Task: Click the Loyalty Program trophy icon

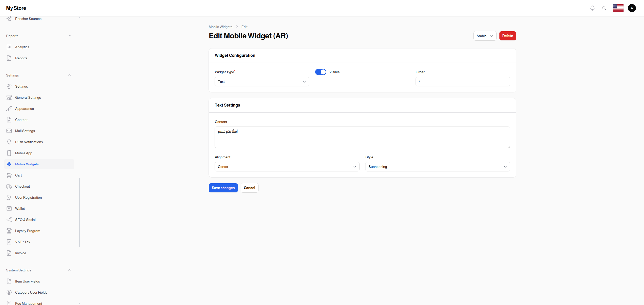Action: coord(9,231)
